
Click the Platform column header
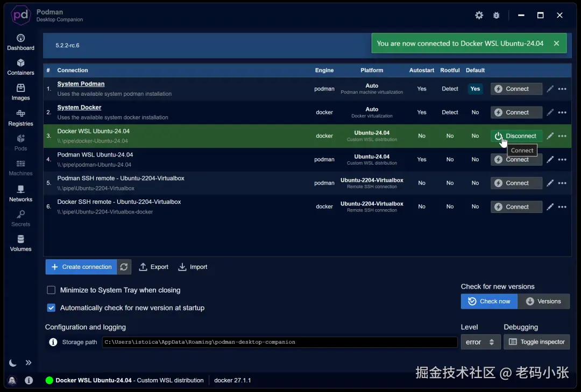[x=372, y=70]
